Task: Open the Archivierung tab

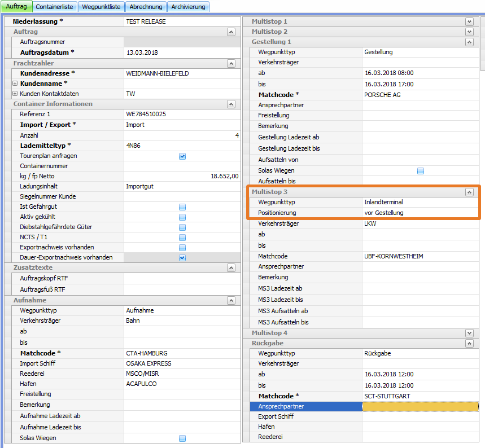Action: pyautogui.click(x=189, y=7)
